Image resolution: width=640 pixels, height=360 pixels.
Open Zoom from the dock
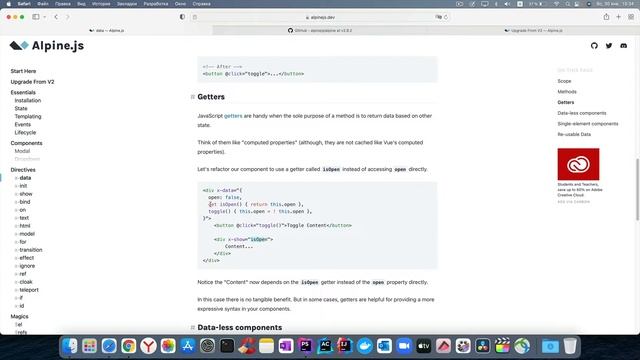click(404, 346)
